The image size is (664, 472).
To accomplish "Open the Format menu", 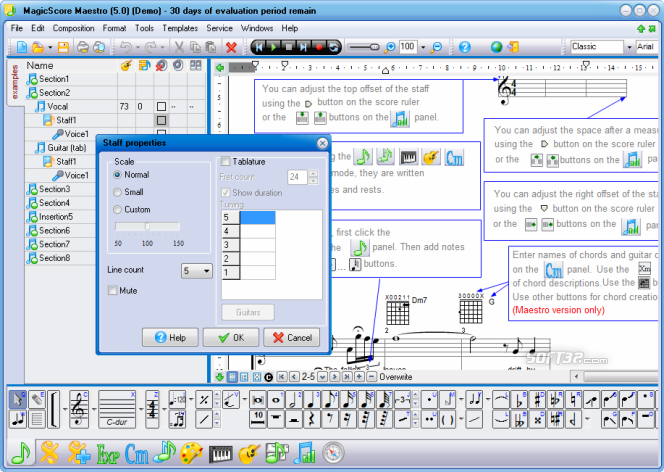I will pyautogui.click(x=114, y=28).
